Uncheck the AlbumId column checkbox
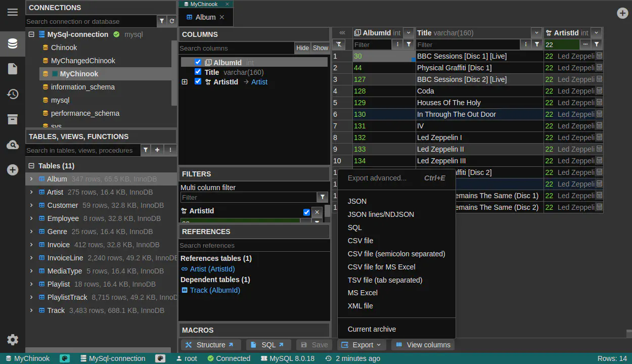Screen dimensions: 632x364 click(x=198, y=62)
